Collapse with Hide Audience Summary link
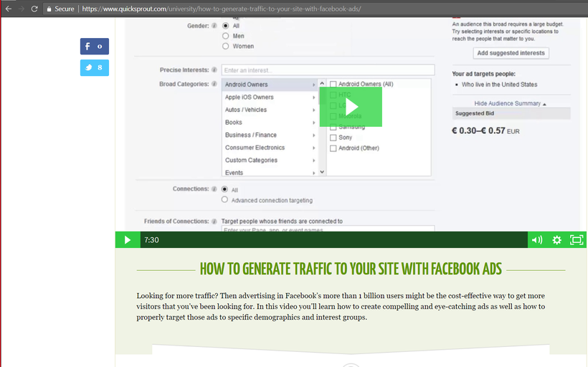 tap(510, 103)
